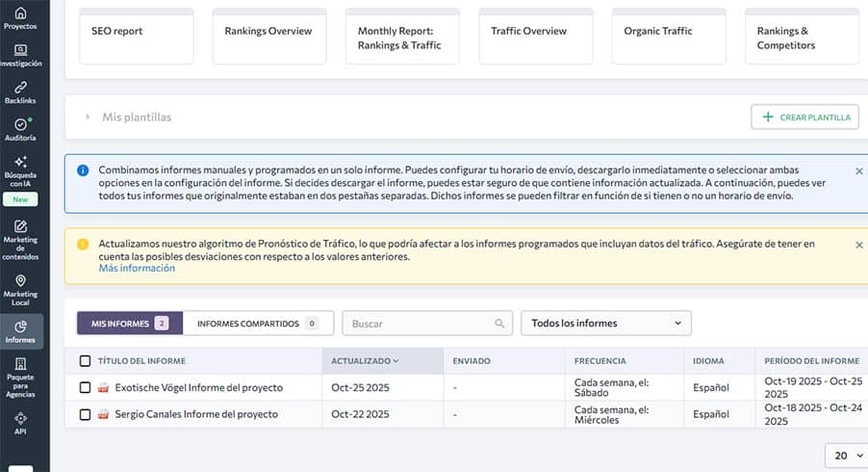Viewport: 868px width, 472px height.
Task: Open the Auditoría sidebar icon
Action: coord(21,129)
